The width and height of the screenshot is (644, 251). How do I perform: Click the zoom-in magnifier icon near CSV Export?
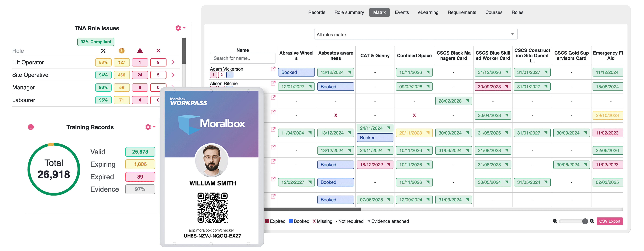pos(592,221)
